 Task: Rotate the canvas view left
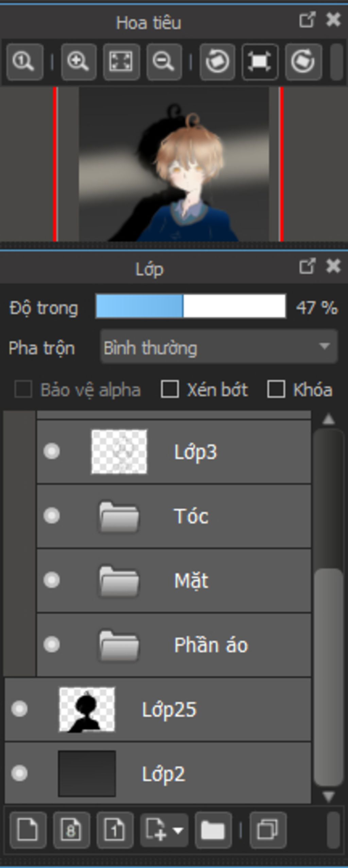pos(217,62)
